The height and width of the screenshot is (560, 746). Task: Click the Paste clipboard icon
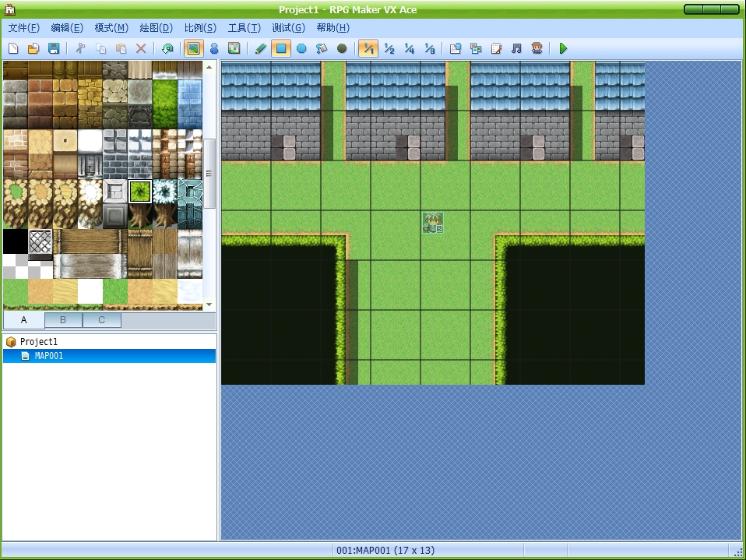[x=121, y=48]
